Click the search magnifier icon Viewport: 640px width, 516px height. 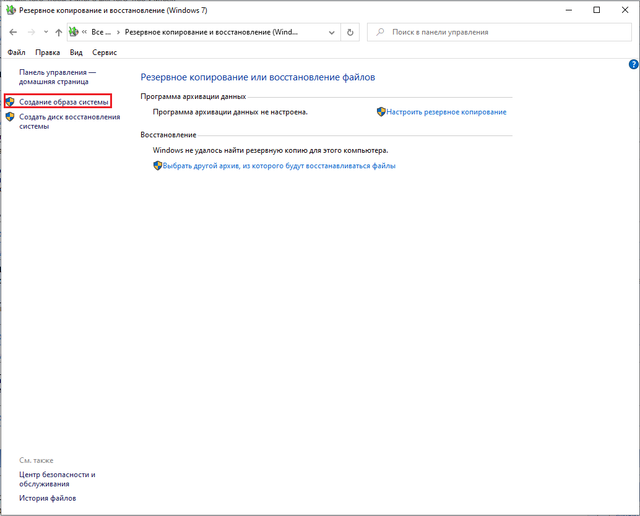(x=380, y=32)
